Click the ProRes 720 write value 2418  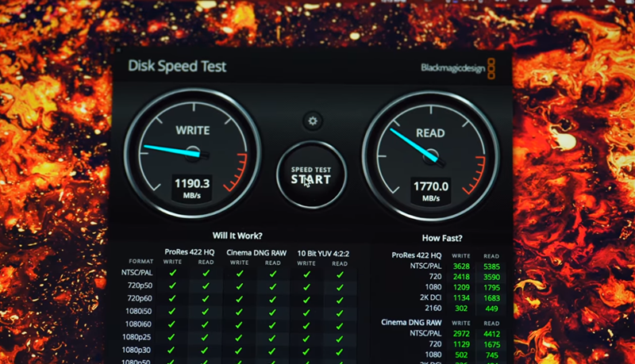point(461,277)
